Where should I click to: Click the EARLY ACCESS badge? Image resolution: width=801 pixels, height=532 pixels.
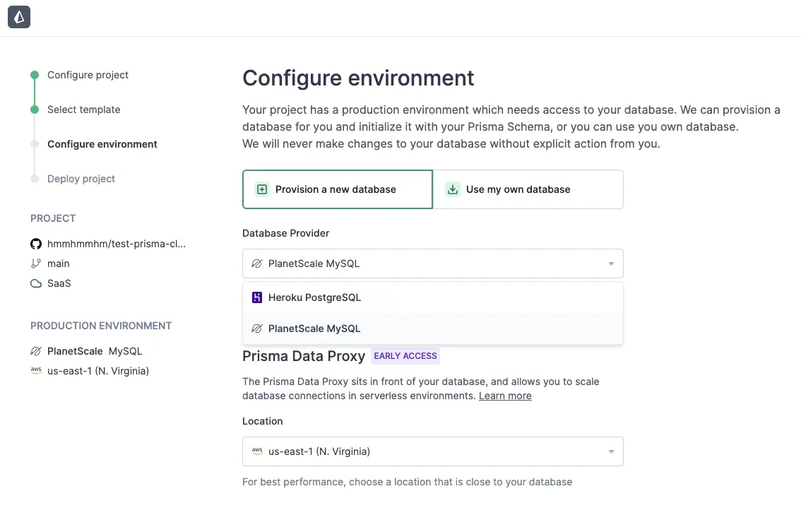coord(405,356)
